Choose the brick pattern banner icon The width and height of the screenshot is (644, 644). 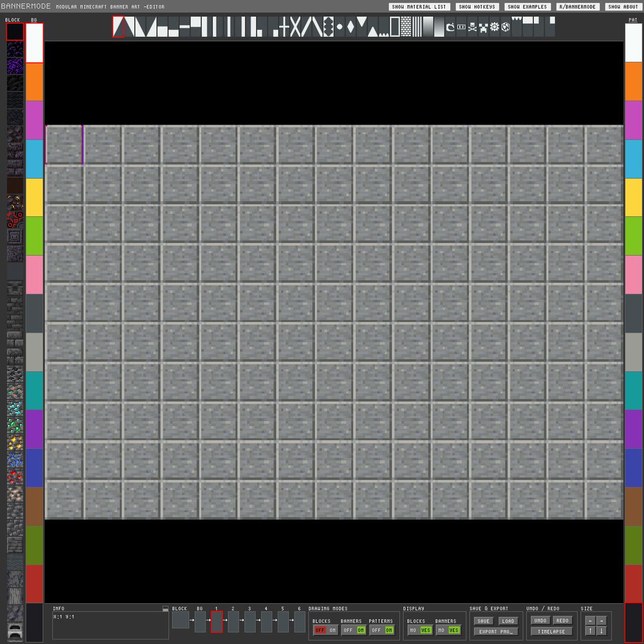pyautogui.click(x=406, y=27)
